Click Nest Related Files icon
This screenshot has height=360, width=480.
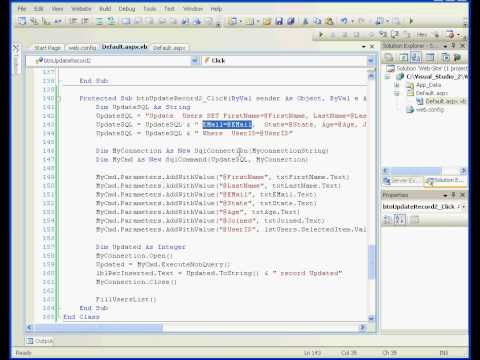(x=416, y=57)
